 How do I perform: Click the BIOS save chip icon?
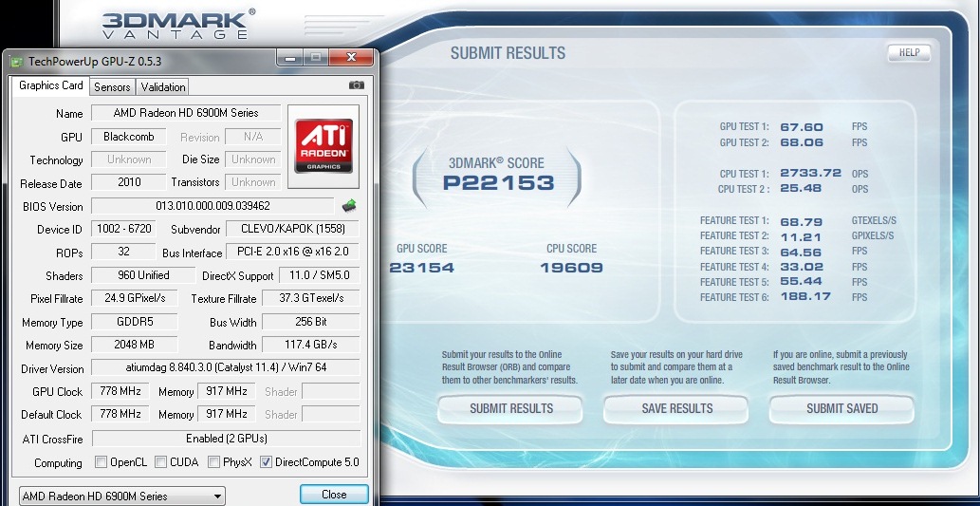pos(349,205)
